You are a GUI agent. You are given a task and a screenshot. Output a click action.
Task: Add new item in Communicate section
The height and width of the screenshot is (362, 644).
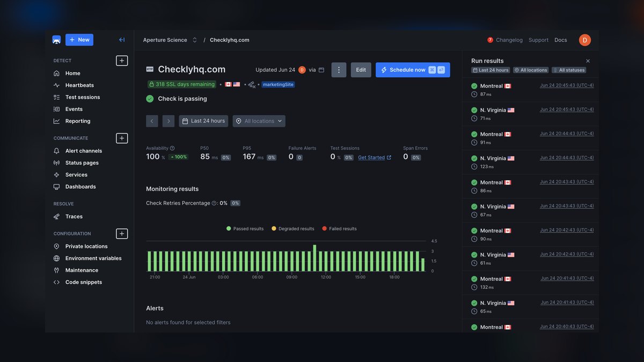coord(122,138)
